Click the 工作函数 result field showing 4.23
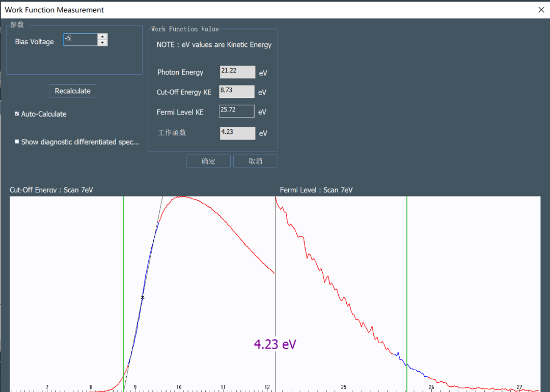Viewport: 550px width, 392px height. 237,133
